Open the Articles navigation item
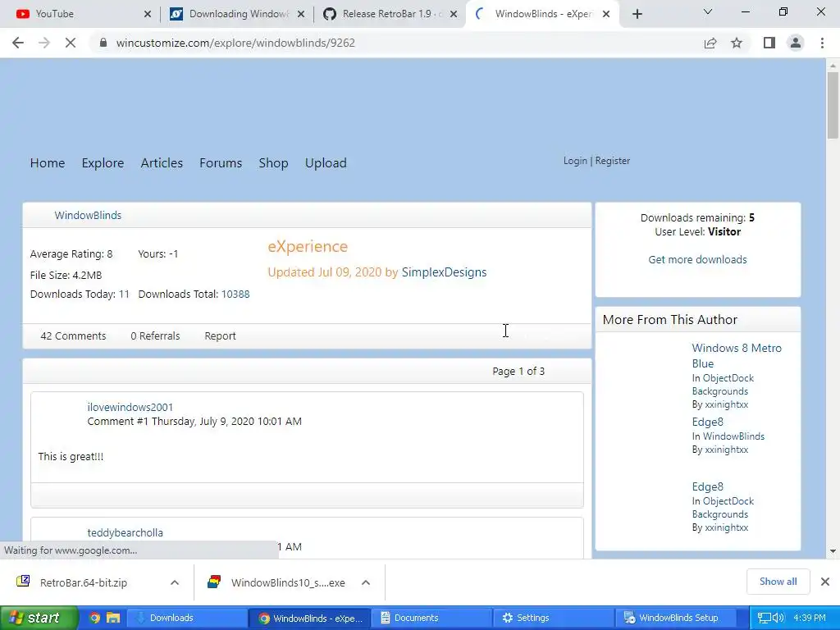This screenshot has width=840, height=630. tap(162, 163)
